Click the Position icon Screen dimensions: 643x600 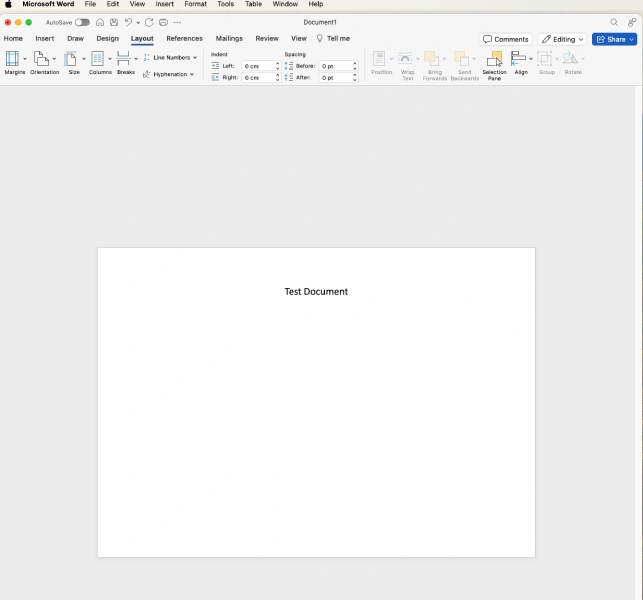(379, 59)
